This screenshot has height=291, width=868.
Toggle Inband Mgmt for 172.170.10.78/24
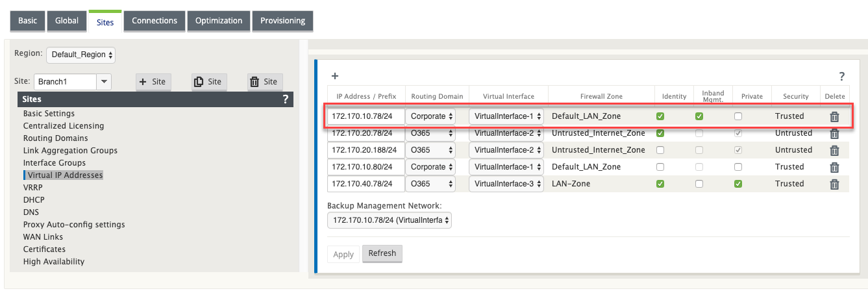point(699,116)
